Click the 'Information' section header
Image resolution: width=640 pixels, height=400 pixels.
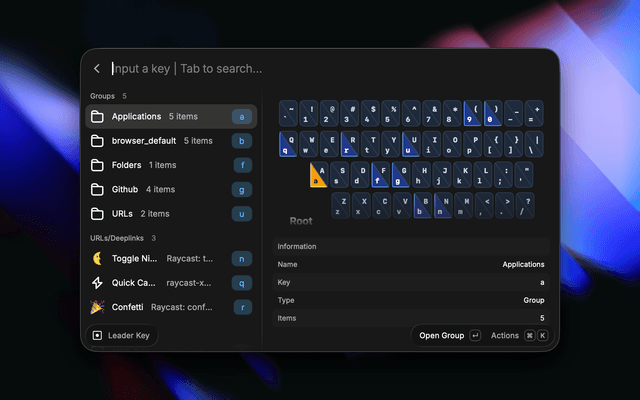(297, 247)
